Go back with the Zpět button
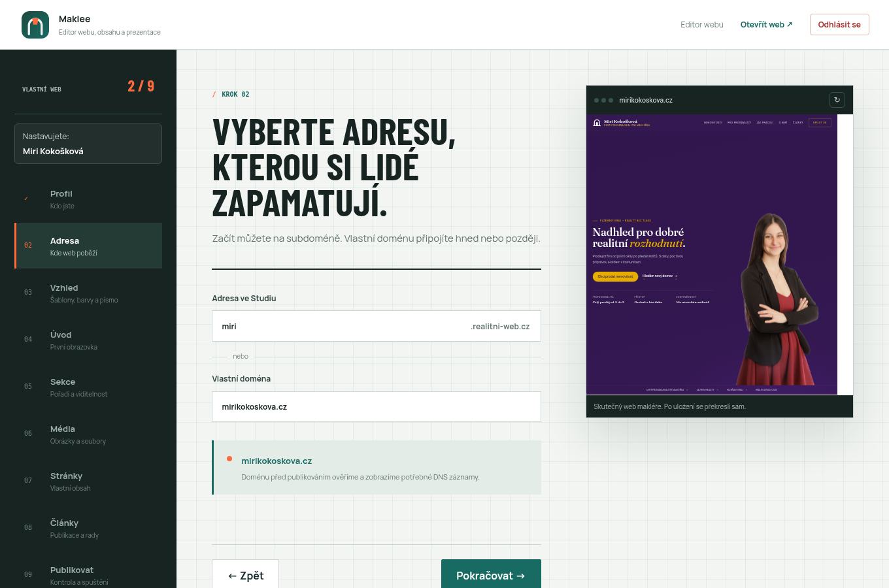This screenshot has height=588, width=889. (245, 575)
